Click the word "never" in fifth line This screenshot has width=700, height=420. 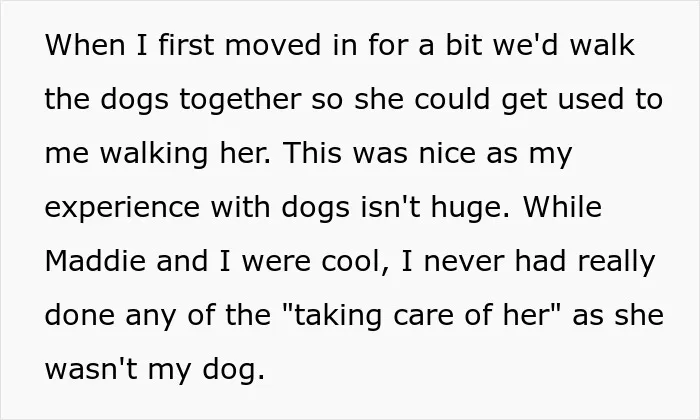click(x=464, y=262)
